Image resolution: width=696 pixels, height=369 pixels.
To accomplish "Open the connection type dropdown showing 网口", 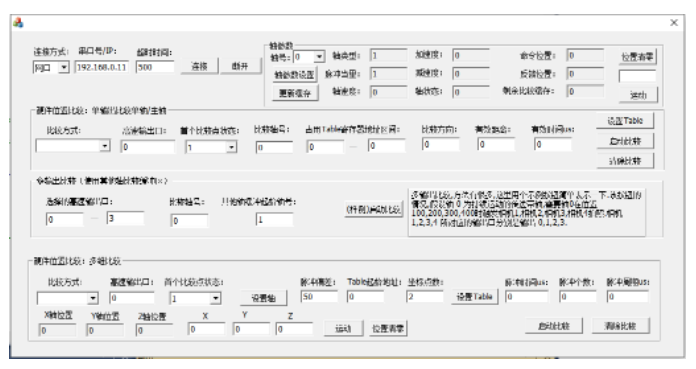I will point(51,67).
